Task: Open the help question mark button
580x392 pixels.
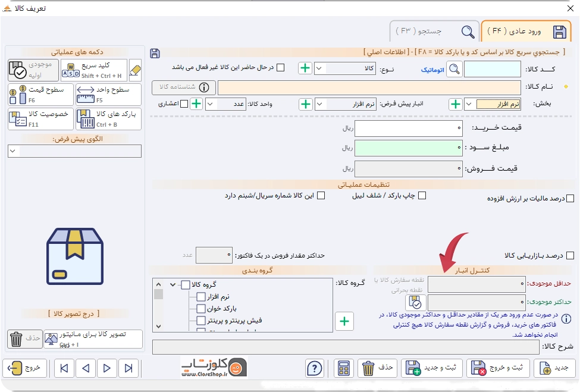Action: (315, 368)
